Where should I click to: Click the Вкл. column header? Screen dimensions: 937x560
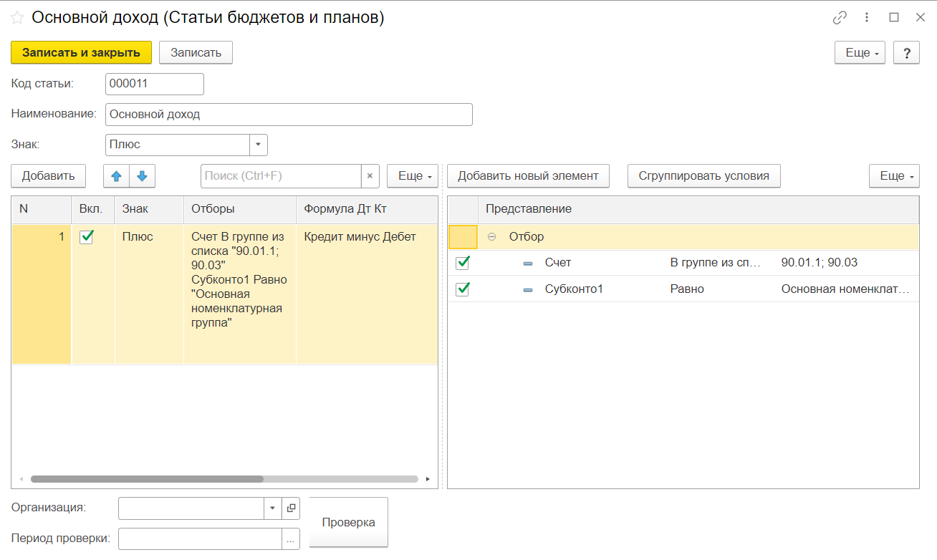pyautogui.click(x=93, y=209)
